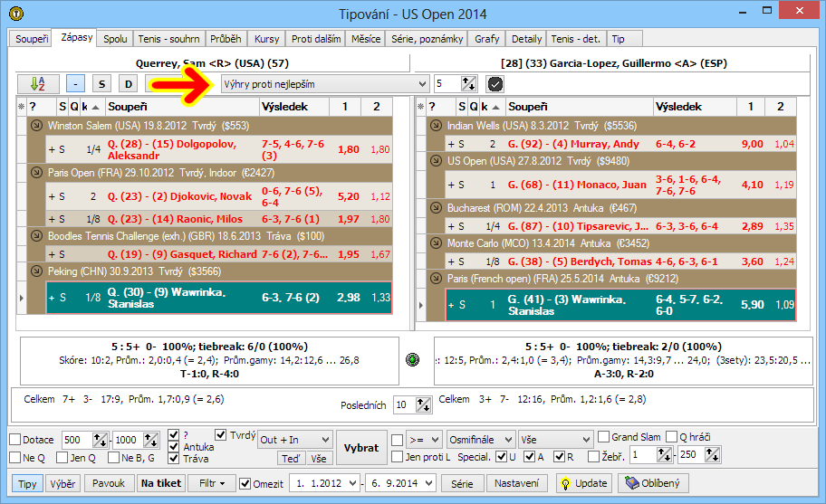Image resolution: width=826 pixels, height=504 pixels.
Task: Switch to the Spolu tab
Action: [x=115, y=39]
